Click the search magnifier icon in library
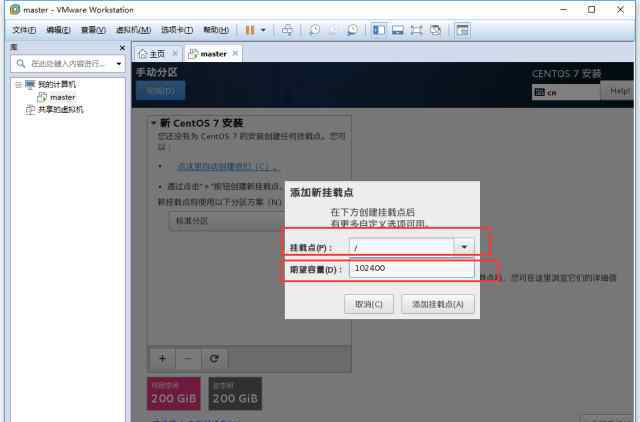The image size is (640, 422). click(x=20, y=63)
